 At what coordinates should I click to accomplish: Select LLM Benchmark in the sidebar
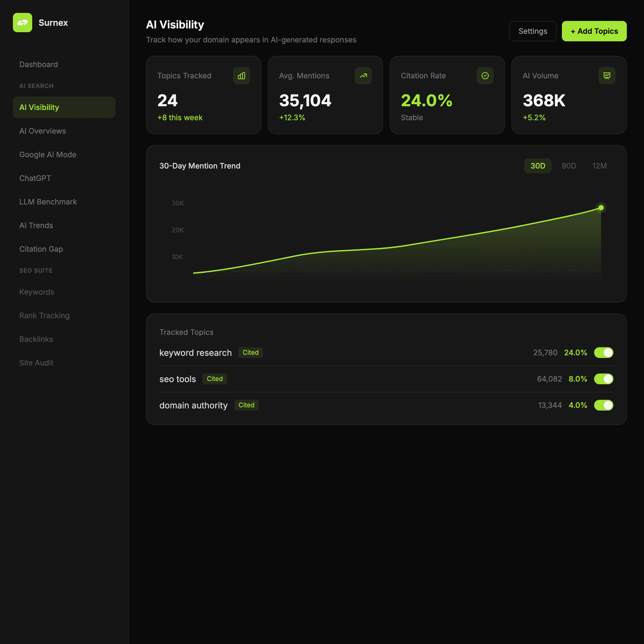pyautogui.click(x=48, y=202)
